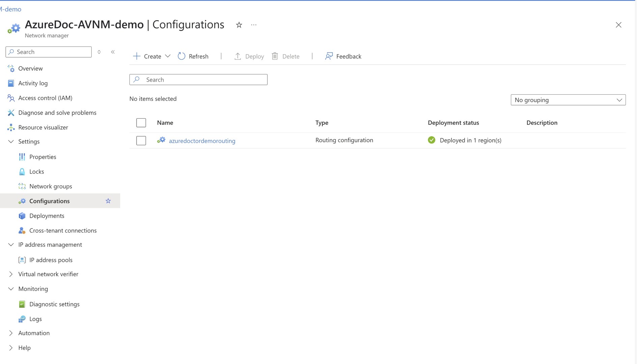
Task: Click the IP address pools icon
Action: pyautogui.click(x=22, y=260)
